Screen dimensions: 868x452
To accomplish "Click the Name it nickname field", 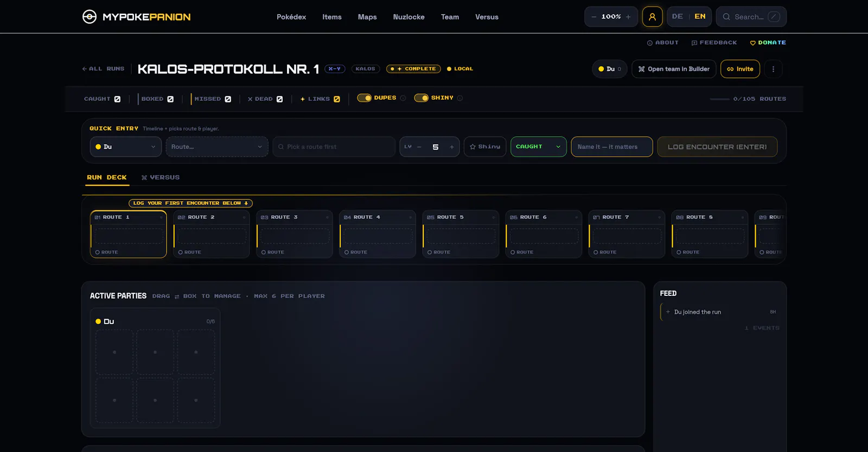I will click(x=611, y=147).
